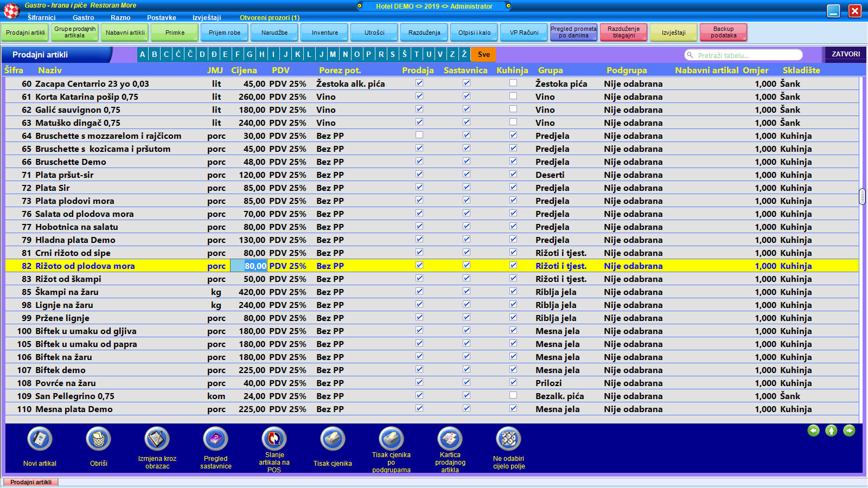868x488 pixels.
Task: Open Izmjena kroz obrazac icon
Action: (157, 439)
